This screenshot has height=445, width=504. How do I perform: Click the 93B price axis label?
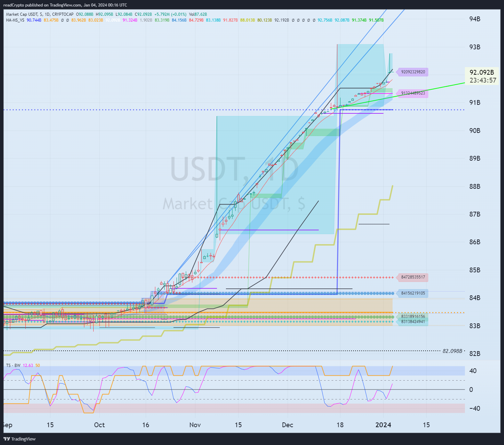click(475, 47)
